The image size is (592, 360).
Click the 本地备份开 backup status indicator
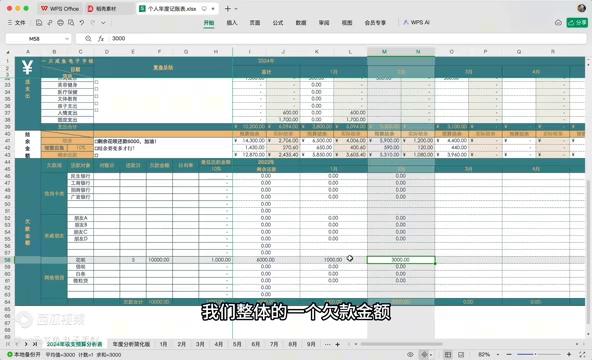coord(24,355)
